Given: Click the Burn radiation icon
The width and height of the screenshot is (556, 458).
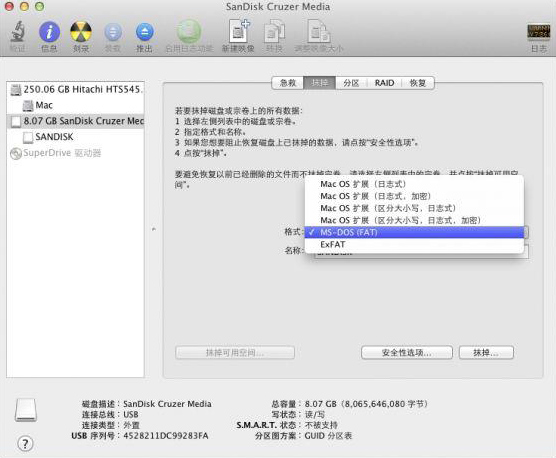Looking at the screenshot, I should [81, 32].
